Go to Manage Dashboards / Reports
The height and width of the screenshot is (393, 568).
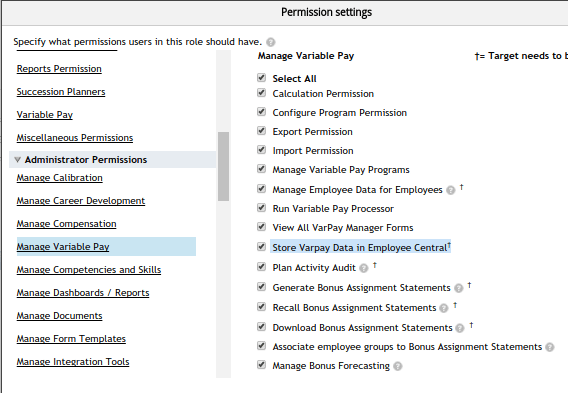(x=83, y=293)
